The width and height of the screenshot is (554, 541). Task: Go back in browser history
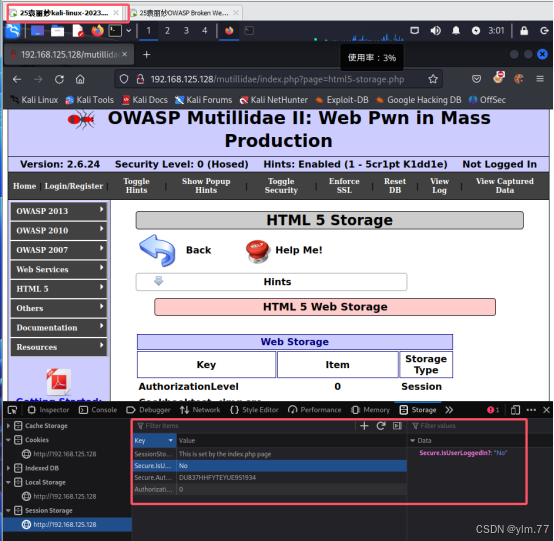[x=17, y=79]
